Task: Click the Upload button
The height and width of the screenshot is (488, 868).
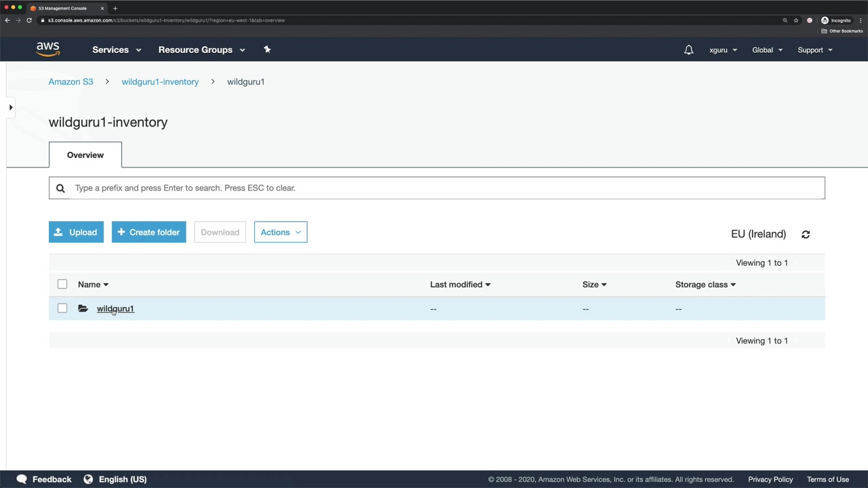Action: click(x=76, y=232)
